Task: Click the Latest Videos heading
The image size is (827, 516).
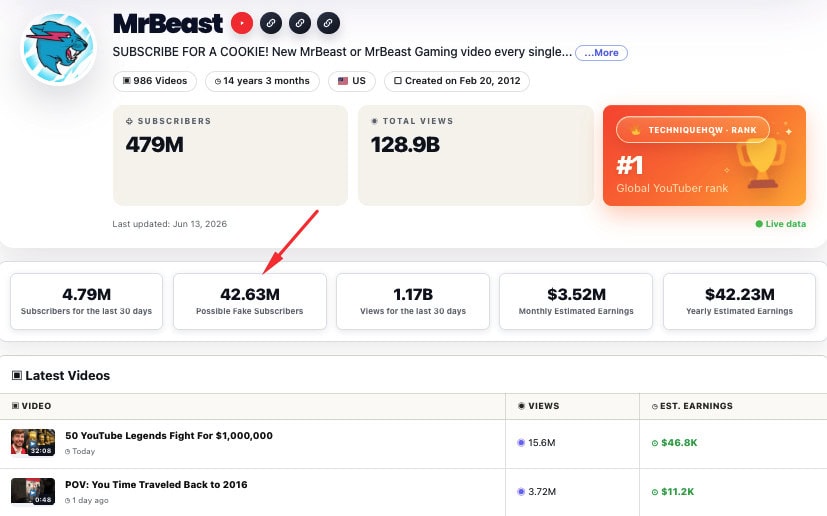Action: (68, 376)
